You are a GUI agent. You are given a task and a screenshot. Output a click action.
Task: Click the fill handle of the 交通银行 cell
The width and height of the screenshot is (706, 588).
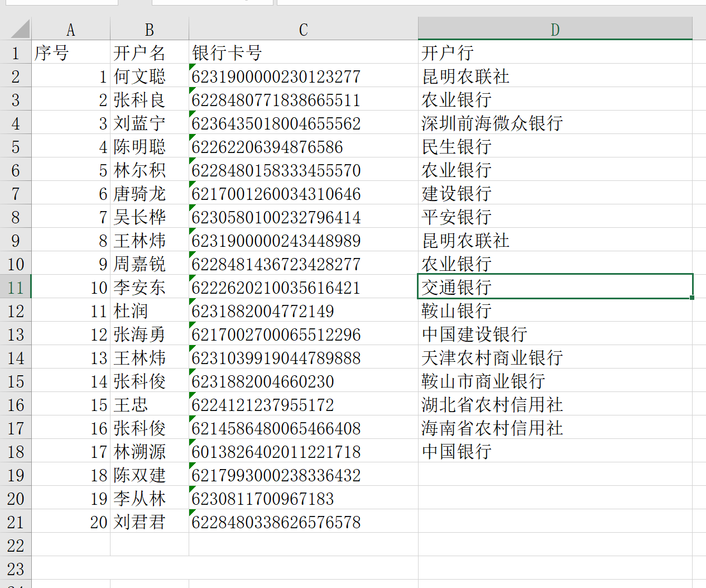click(692, 298)
